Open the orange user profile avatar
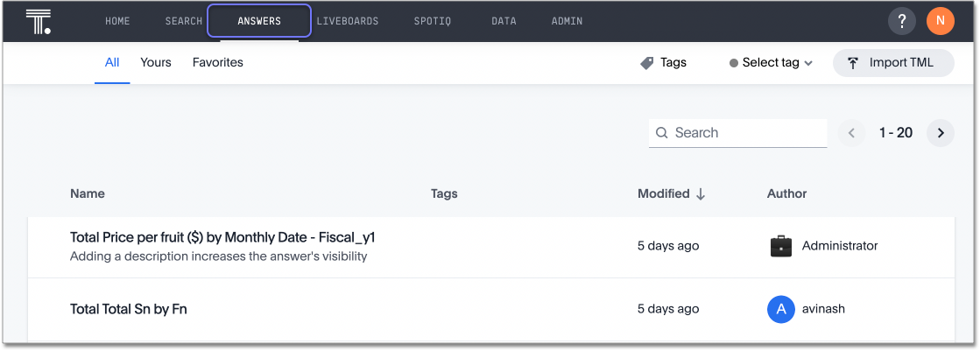Screen dimensions: 980x351 [x=940, y=21]
